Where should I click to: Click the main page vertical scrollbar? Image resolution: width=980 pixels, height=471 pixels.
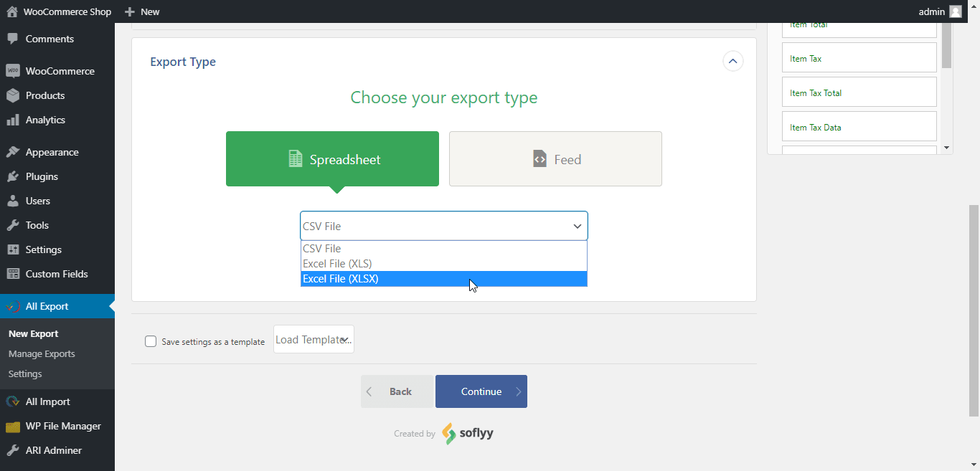pyautogui.click(x=974, y=310)
